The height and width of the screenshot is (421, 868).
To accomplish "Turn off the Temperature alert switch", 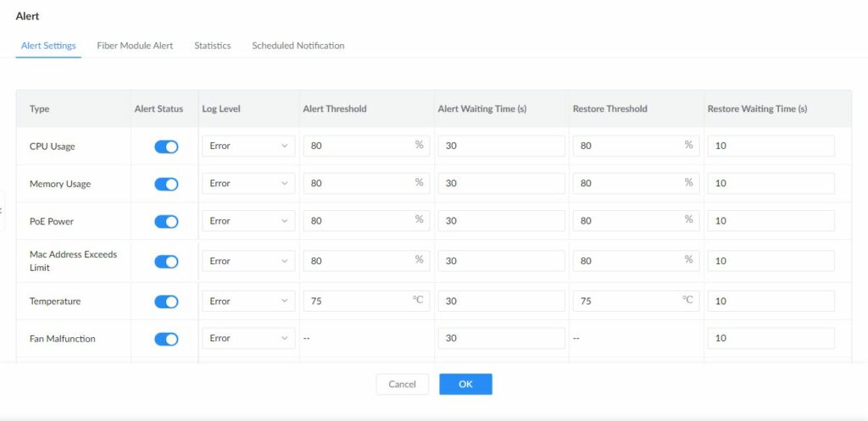I will click(166, 302).
